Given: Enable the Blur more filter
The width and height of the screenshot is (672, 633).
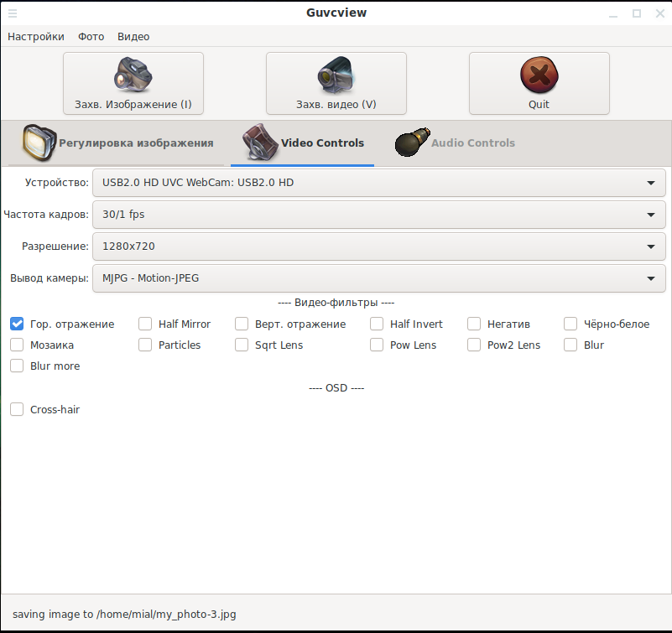Looking at the screenshot, I should (17, 366).
